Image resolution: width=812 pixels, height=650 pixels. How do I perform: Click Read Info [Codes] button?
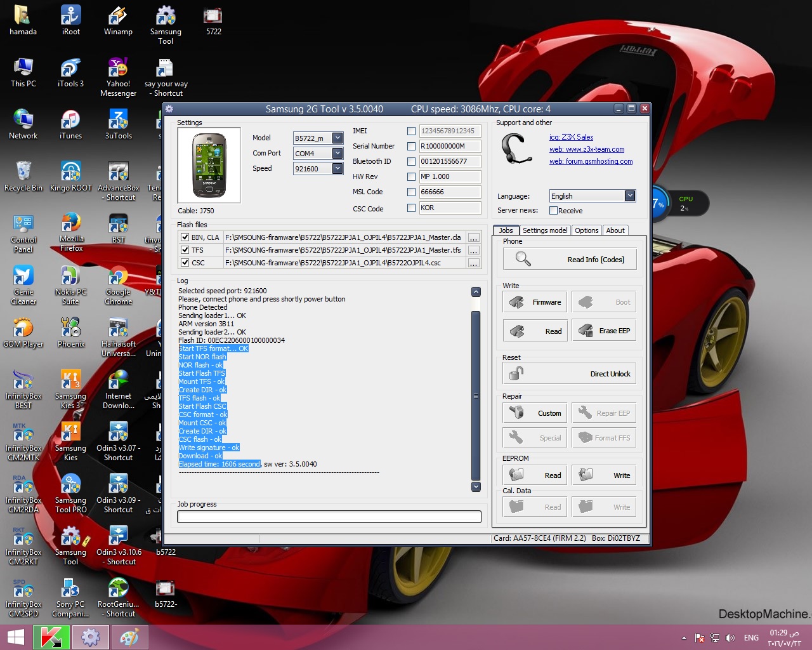pyautogui.click(x=570, y=259)
